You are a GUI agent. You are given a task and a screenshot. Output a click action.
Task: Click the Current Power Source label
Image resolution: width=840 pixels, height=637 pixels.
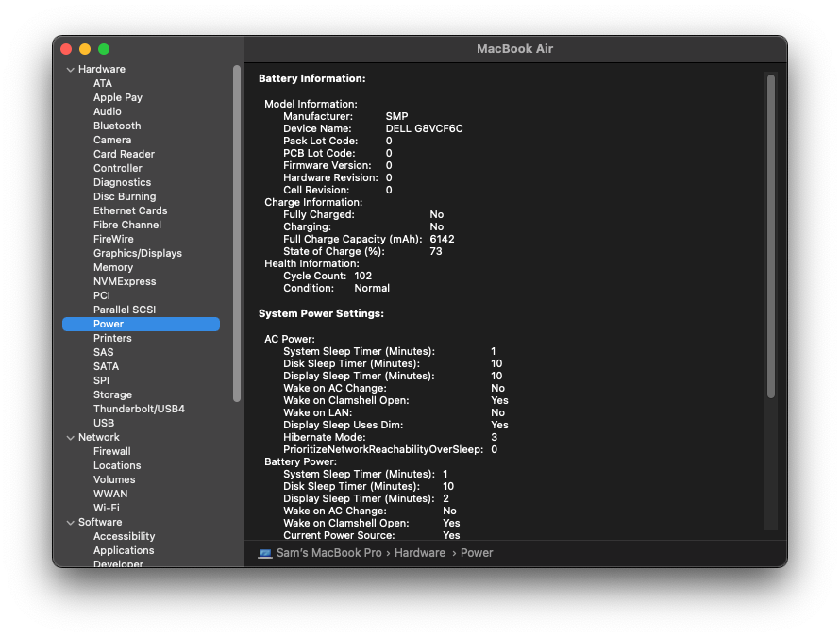[339, 535]
